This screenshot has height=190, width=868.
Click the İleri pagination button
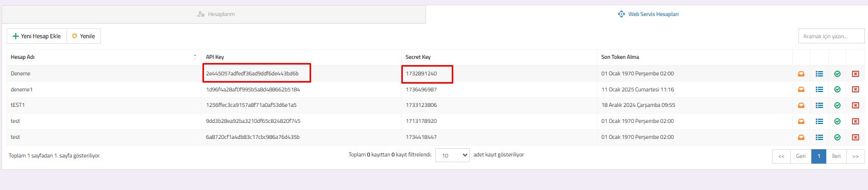coord(836,156)
